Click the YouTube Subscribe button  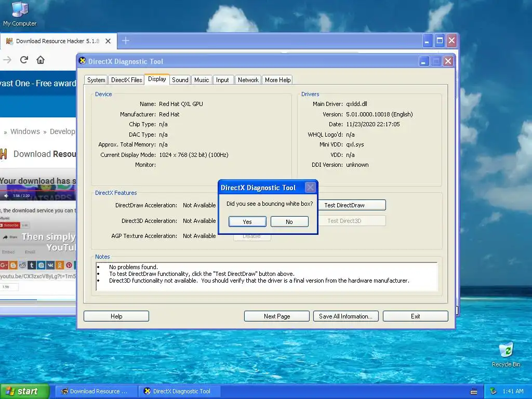click(x=10, y=225)
